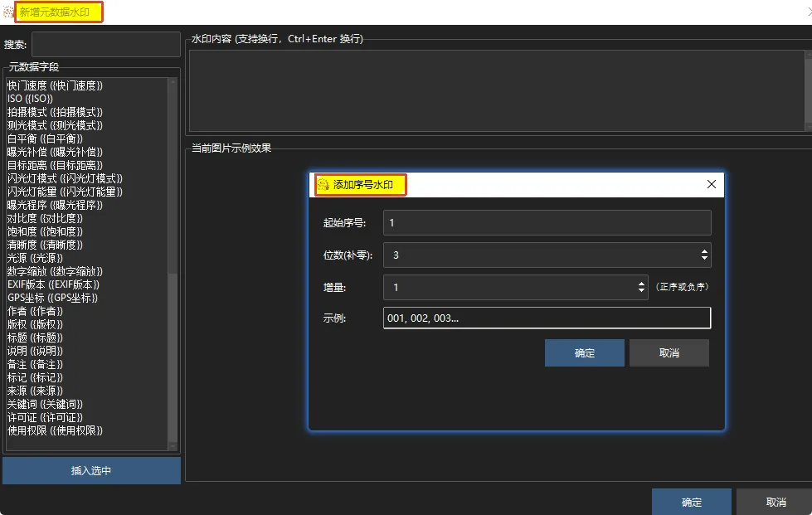Click 取消 in 新增元数据水印 window

pos(776,502)
